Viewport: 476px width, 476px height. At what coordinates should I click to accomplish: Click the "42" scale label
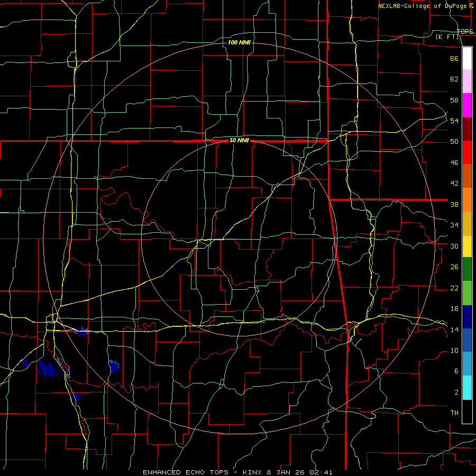tap(454, 184)
